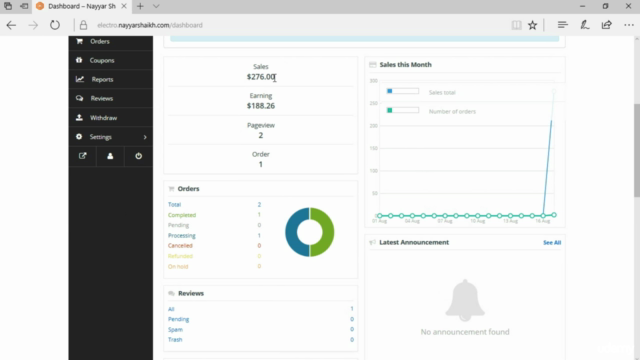The height and width of the screenshot is (360, 640).
Task: Click the 'No announcement found' text
Action: 465,332
